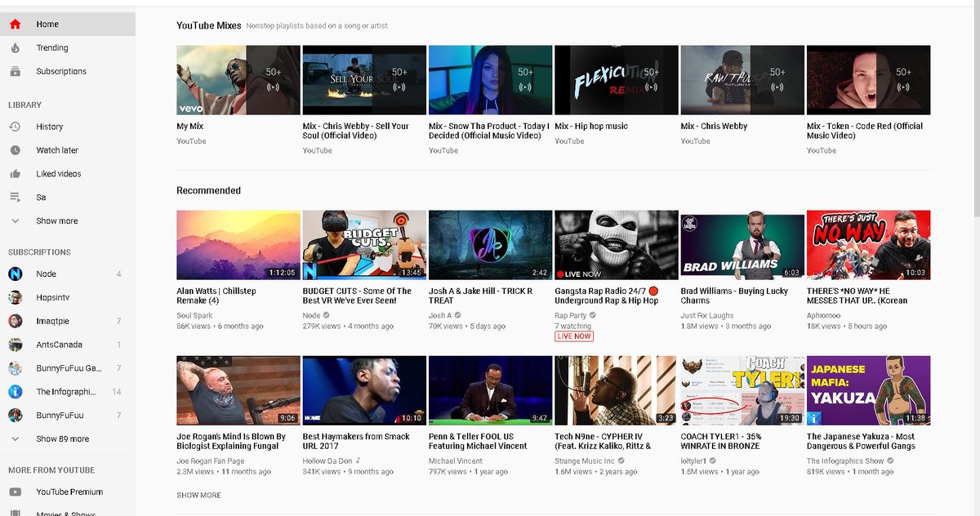Open Trending via flame icon
Screen dimensions: 980x516
pos(15,48)
